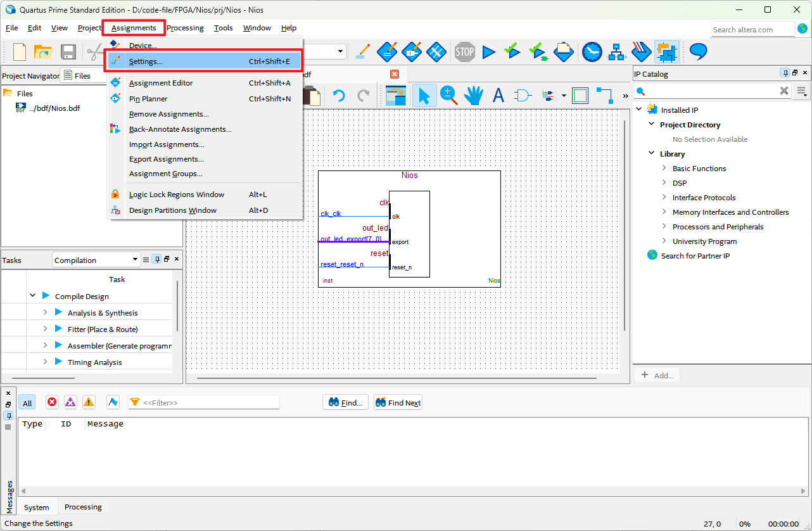
Task: Open the Processing menu
Action: pos(185,28)
